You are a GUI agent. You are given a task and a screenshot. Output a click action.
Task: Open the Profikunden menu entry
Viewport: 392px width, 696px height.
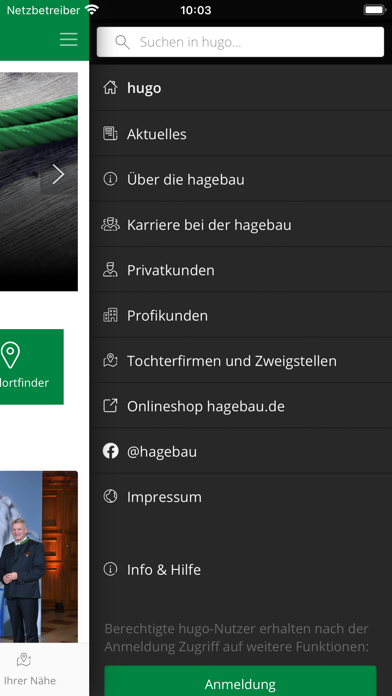pos(241,315)
